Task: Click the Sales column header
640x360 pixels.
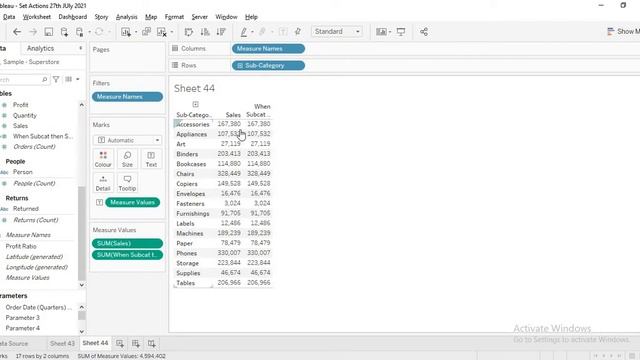Action: click(x=233, y=115)
